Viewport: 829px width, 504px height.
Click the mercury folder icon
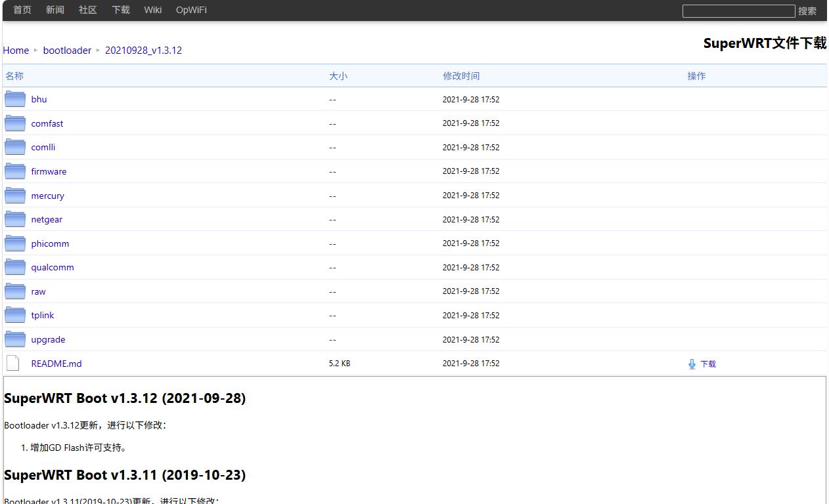pyautogui.click(x=15, y=196)
